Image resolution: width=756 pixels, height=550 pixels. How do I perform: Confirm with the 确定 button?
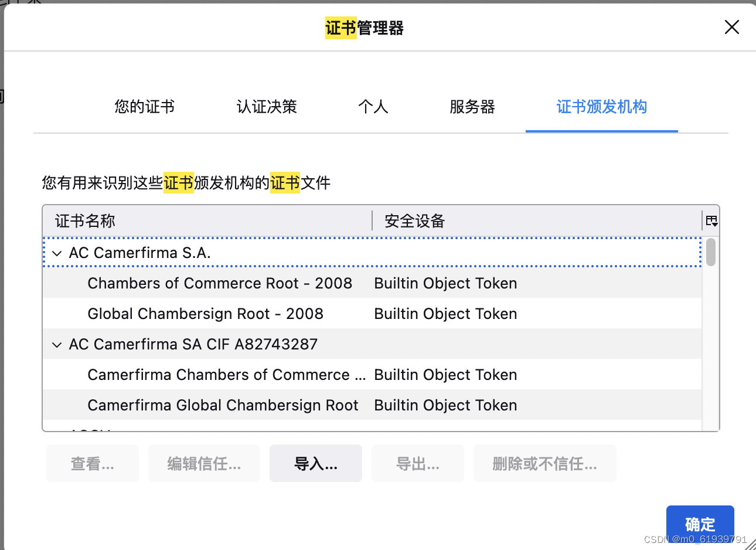(700, 524)
